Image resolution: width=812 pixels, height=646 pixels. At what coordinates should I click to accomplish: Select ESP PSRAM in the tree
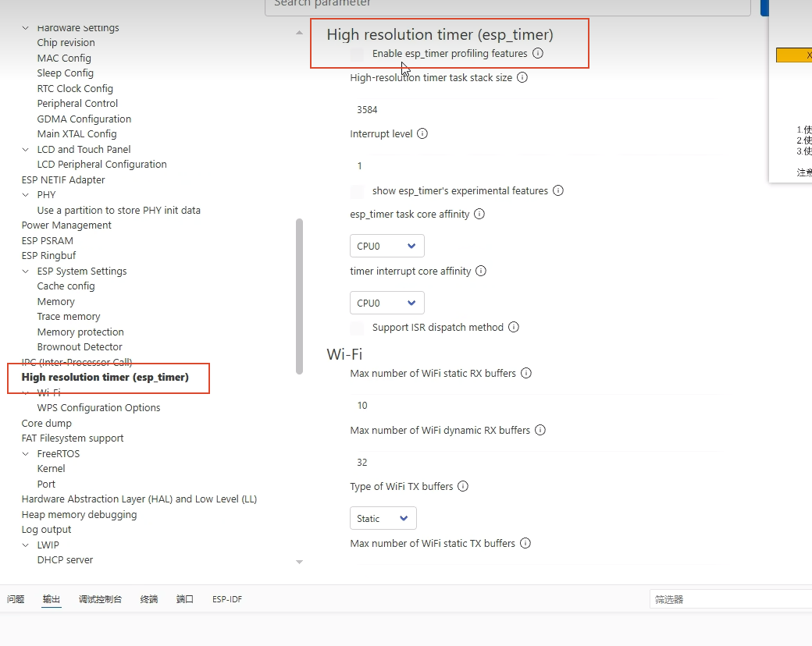(x=48, y=241)
